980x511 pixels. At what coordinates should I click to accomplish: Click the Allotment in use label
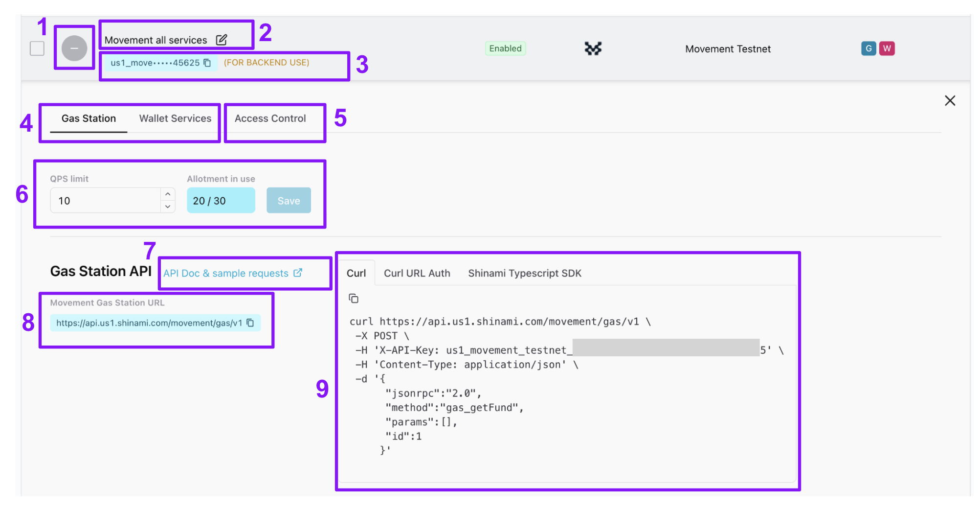pos(221,179)
